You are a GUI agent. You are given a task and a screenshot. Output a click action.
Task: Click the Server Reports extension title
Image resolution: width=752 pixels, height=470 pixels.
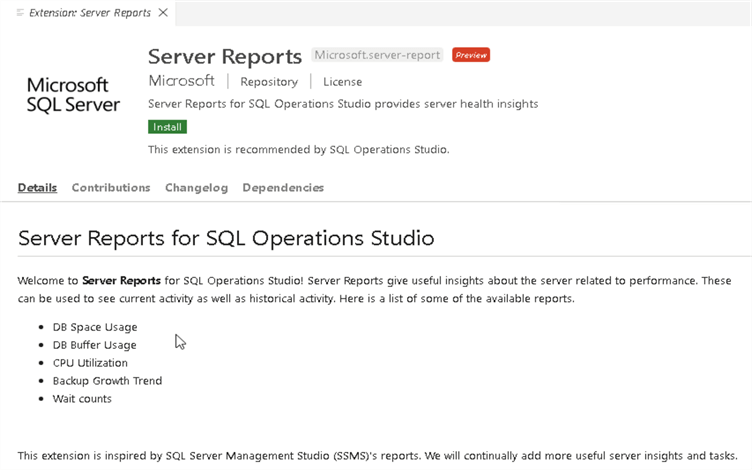click(225, 56)
